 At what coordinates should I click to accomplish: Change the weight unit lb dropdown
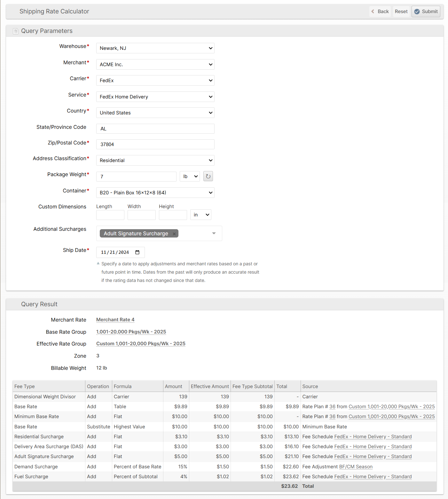190,176
